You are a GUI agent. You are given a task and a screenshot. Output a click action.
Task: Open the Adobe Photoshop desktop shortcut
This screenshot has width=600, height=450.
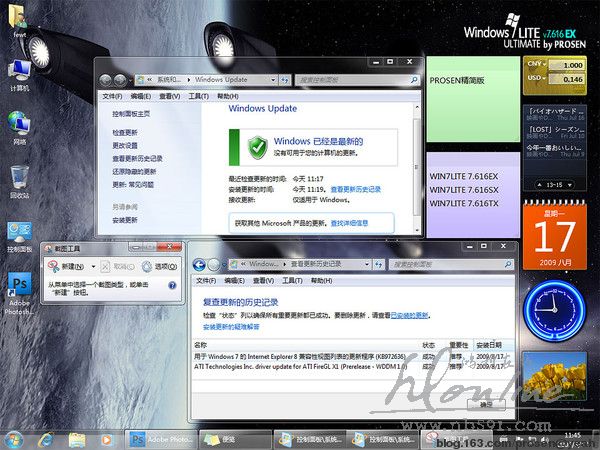click(19, 286)
